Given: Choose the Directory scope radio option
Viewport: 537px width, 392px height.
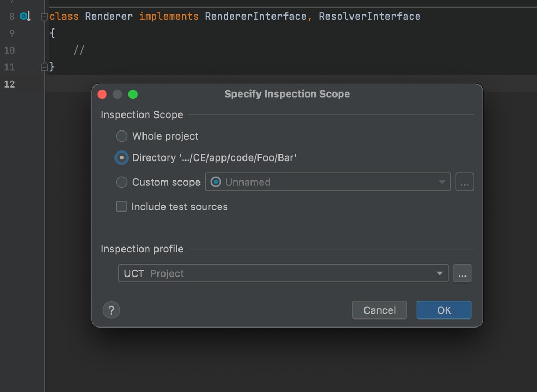Looking at the screenshot, I should (122, 158).
